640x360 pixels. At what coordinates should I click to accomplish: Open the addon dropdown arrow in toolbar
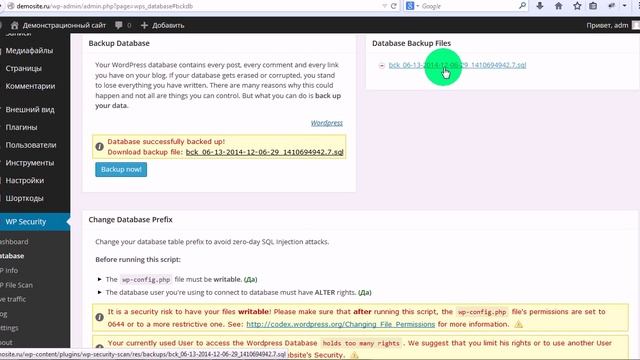(624, 6)
